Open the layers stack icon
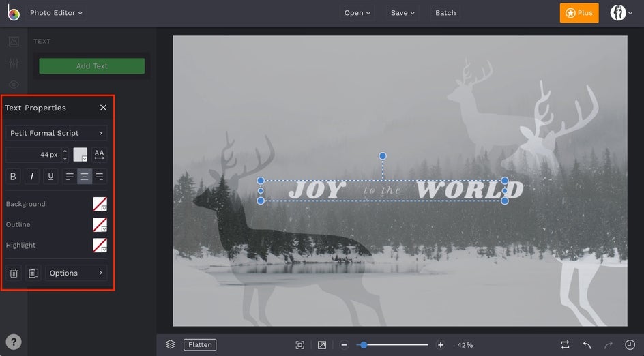The image size is (644, 356). click(171, 344)
